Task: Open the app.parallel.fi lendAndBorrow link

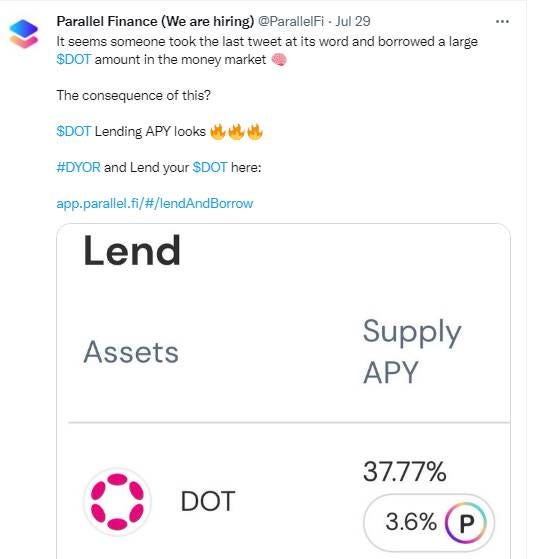Action: (155, 204)
